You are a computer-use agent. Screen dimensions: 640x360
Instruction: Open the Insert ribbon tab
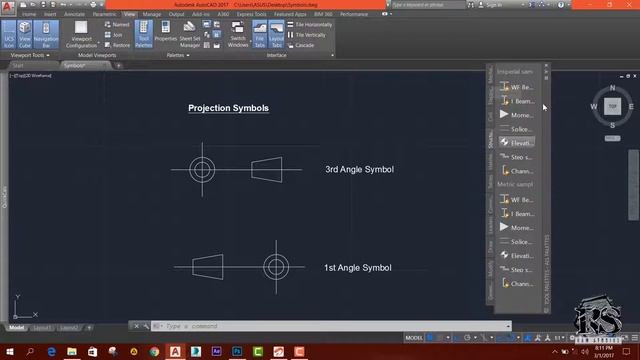coord(50,14)
